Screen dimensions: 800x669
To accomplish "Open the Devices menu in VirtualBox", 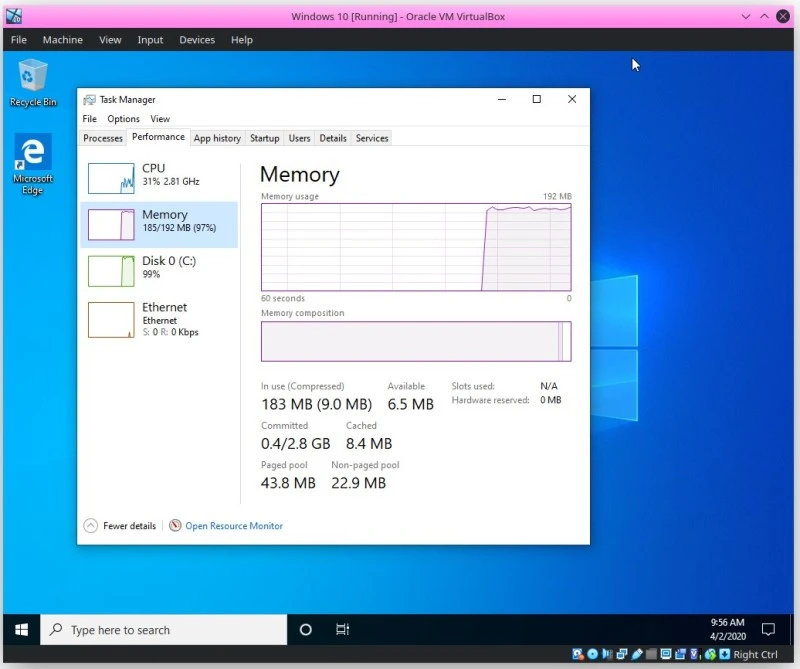I will 196,40.
